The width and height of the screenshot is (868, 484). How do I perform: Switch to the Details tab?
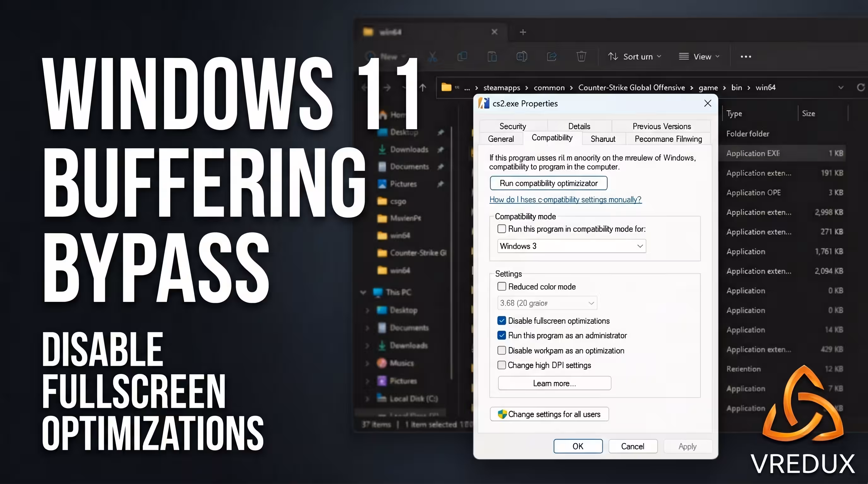tap(579, 126)
